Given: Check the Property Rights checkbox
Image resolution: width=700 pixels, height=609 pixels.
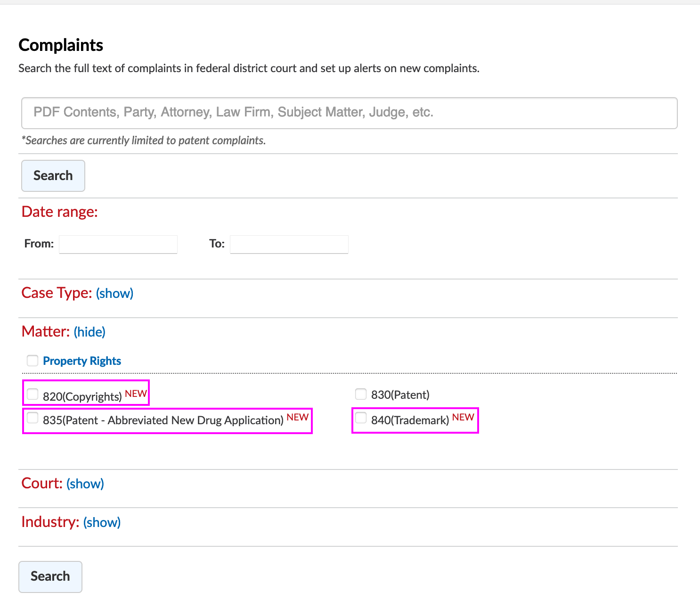Looking at the screenshot, I should click(33, 361).
